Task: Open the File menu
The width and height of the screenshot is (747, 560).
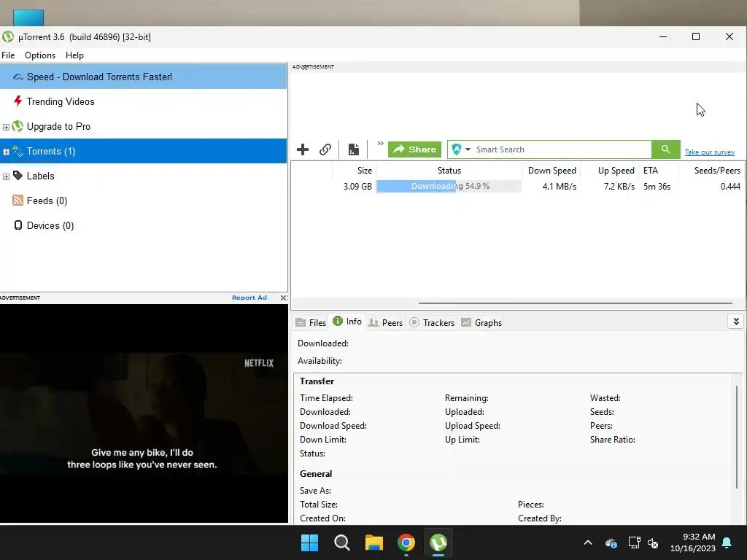Action: (8, 55)
